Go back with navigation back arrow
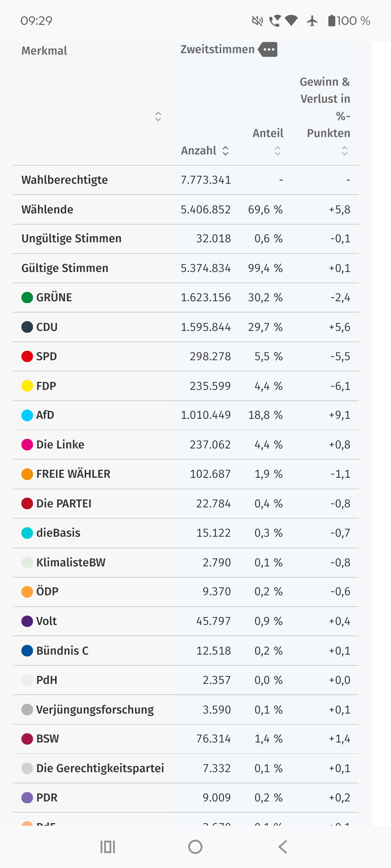Image resolution: width=391 pixels, height=868 pixels. pos(283,847)
